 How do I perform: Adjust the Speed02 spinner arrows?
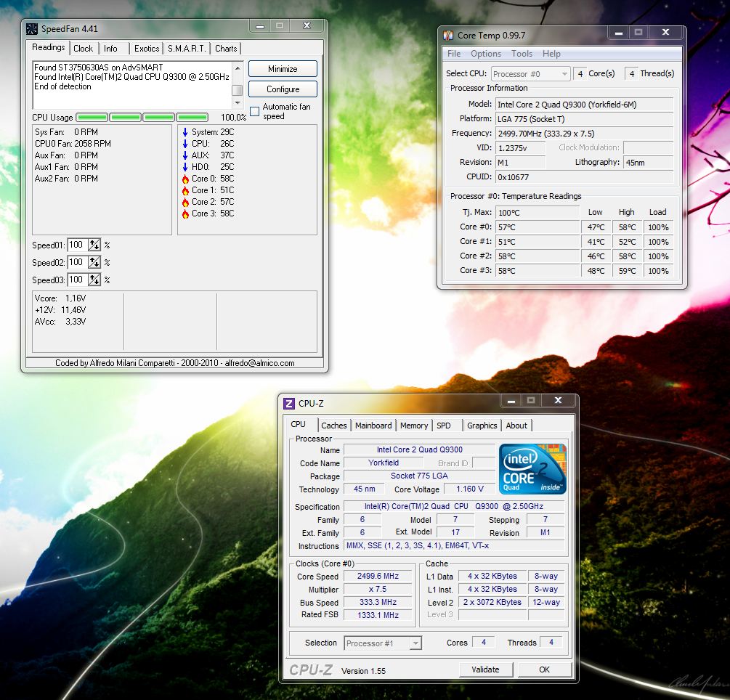coord(94,263)
